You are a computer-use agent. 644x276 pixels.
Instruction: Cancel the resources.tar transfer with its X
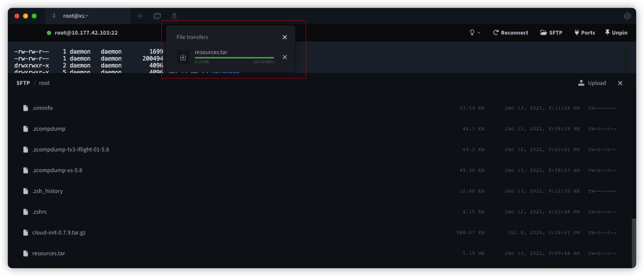pyautogui.click(x=285, y=57)
